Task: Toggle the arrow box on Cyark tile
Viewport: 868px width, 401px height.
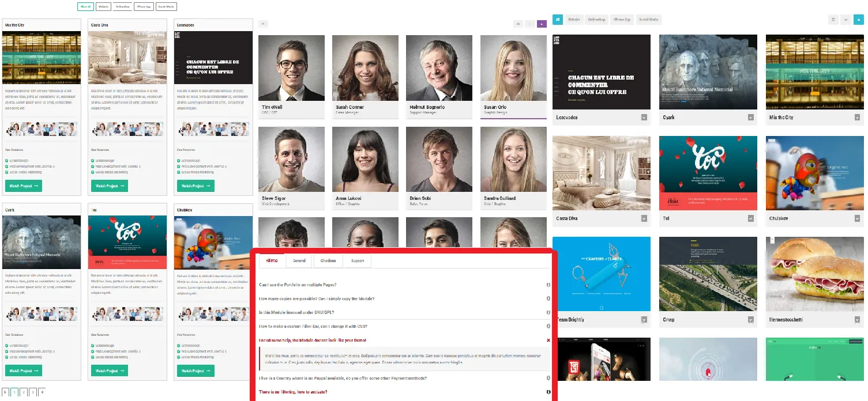Action: 750,118
